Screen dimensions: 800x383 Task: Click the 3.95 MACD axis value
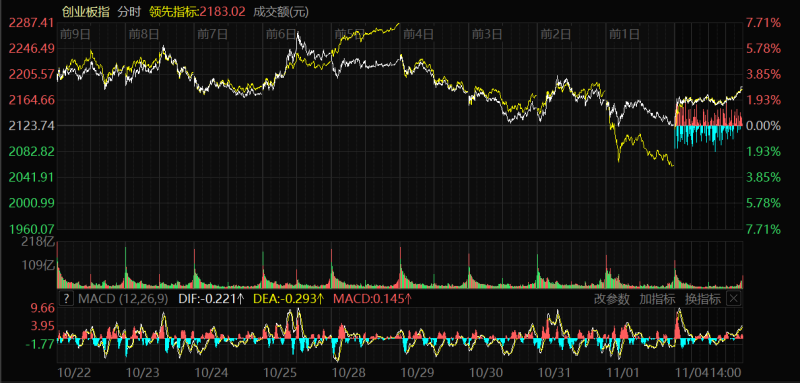(x=43, y=326)
